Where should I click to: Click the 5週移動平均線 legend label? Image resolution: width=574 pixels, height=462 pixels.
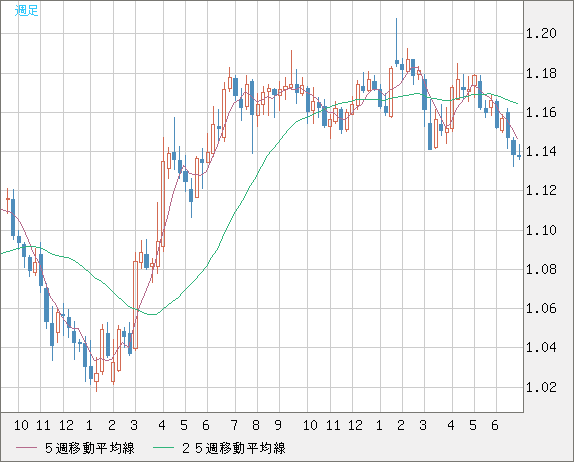coord(90,448)
